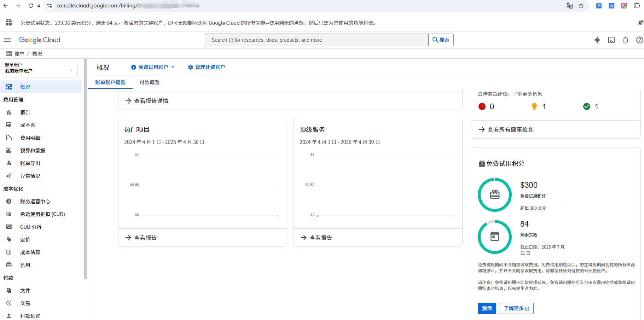Click the Google Cloud logo
The height and width of the screenshot is (320, 644).
[x=40, y=40]
